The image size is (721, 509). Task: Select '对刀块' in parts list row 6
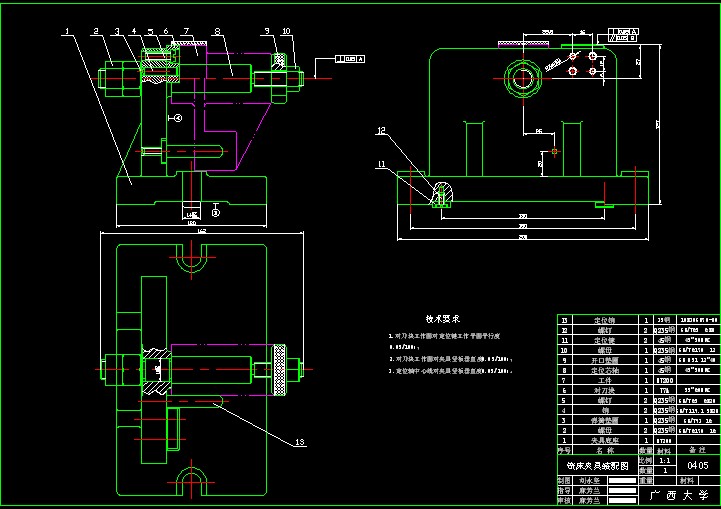coord(605,390)
